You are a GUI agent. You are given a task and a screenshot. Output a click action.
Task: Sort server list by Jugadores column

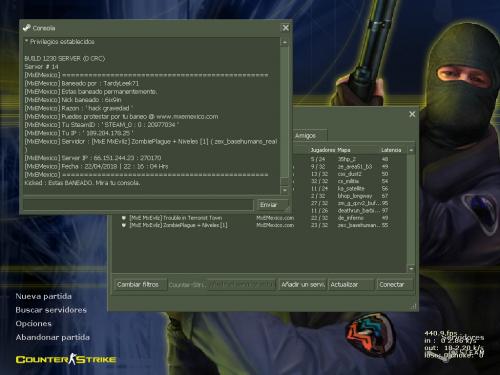tap(322, 150)
